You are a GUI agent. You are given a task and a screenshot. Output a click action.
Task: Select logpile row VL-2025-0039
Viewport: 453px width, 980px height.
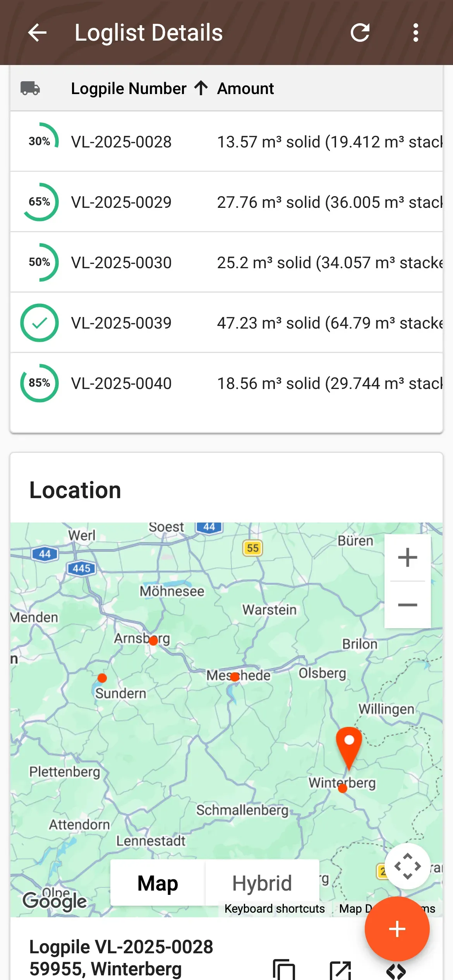point(226,322)
